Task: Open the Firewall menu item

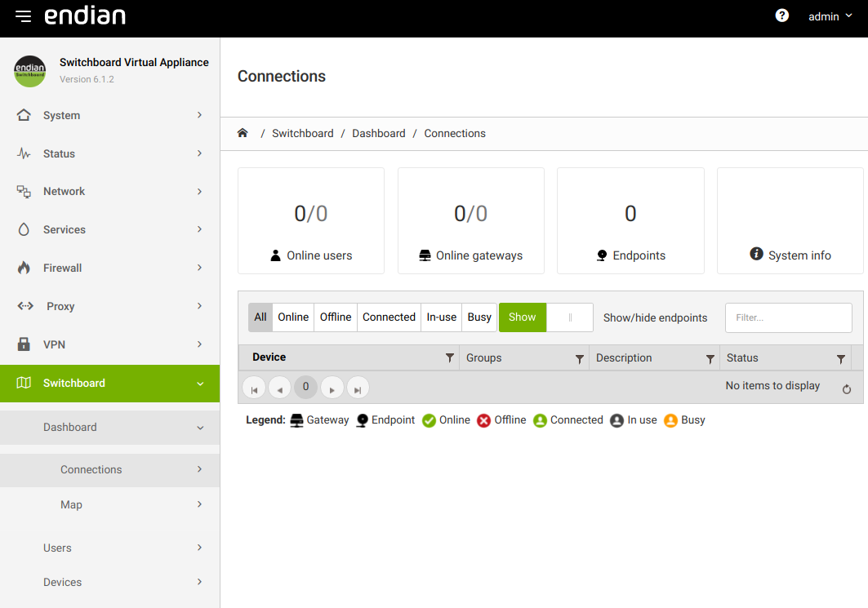Action: (109, 268)
